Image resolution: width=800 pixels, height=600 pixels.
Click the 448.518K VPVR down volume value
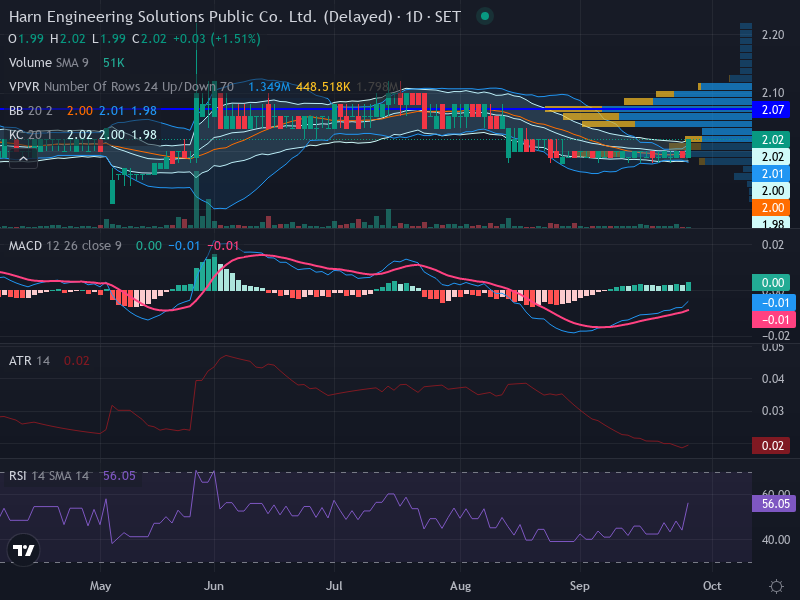323,87
